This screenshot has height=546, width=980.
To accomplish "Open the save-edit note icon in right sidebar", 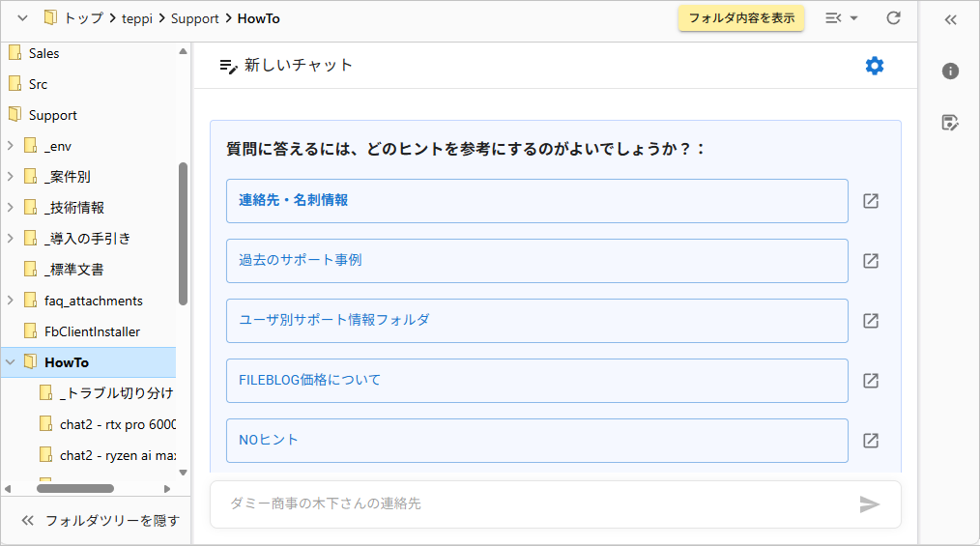I will (x=949, y=123).
